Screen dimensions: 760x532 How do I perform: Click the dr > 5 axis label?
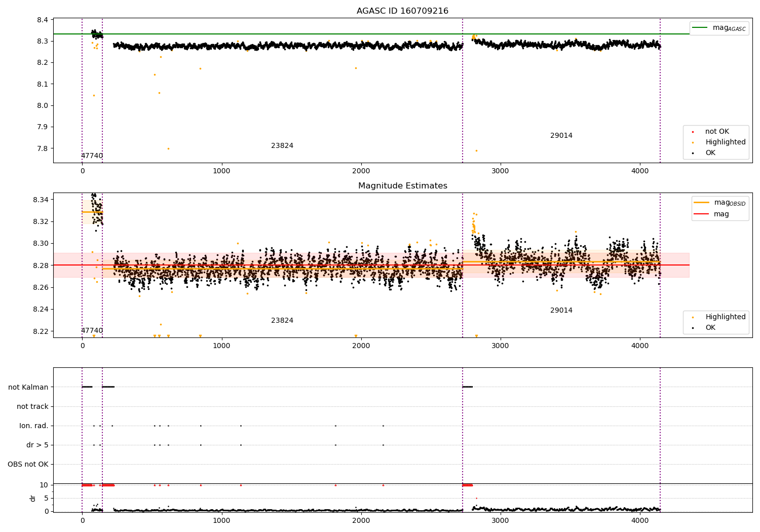[x=37, y=445]
